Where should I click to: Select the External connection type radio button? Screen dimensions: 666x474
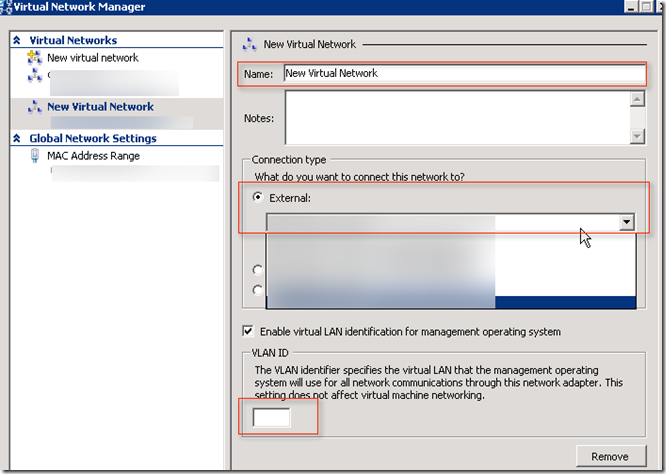pos(259,198)
